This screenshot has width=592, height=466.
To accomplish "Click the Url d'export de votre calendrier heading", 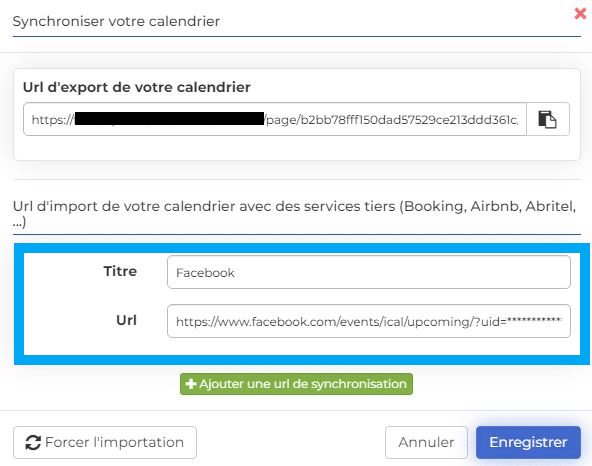I will click(137, 87).
